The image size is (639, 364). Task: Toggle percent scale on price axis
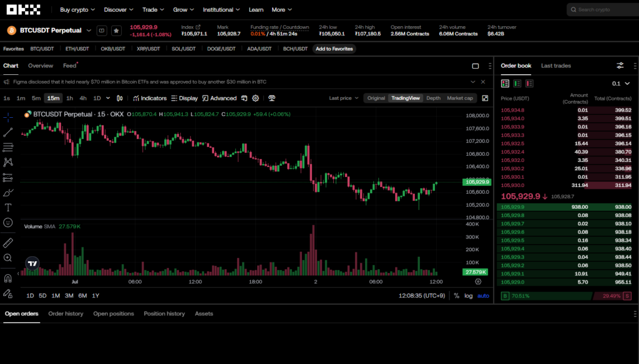point(456,296)
